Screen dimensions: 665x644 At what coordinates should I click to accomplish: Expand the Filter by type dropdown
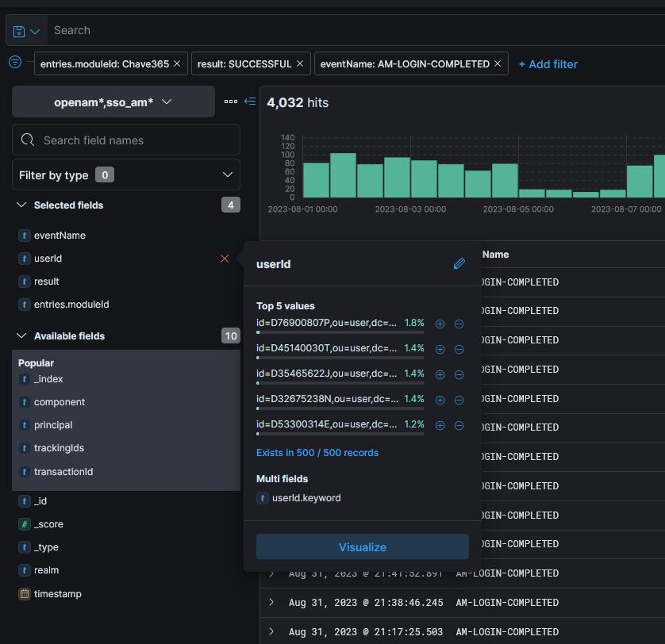pos(126,175)
